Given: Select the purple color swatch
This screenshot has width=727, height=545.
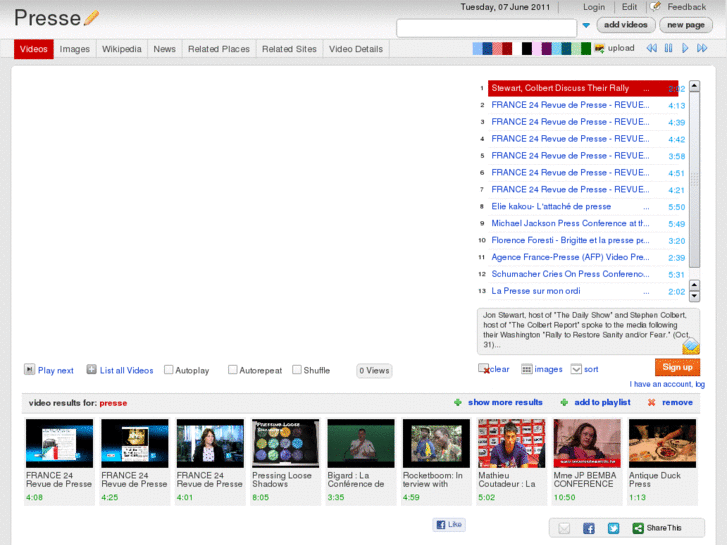Looking at the screenshot, I should (x=547, y=48).
